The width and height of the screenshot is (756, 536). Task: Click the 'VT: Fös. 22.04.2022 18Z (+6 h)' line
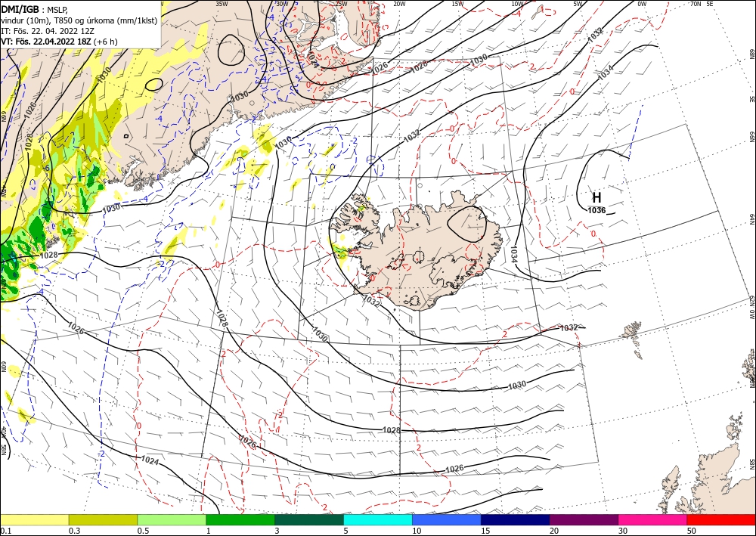pyautogui.click(x=59, y=42)
